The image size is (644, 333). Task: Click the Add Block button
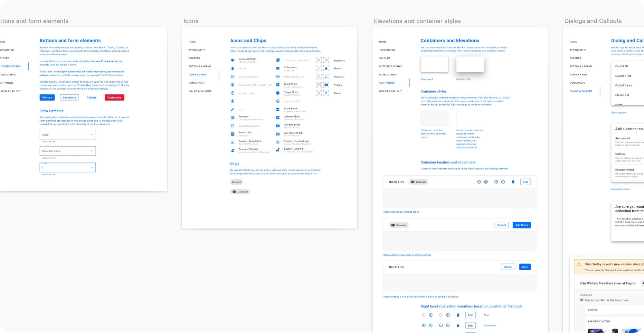(522, 225)
